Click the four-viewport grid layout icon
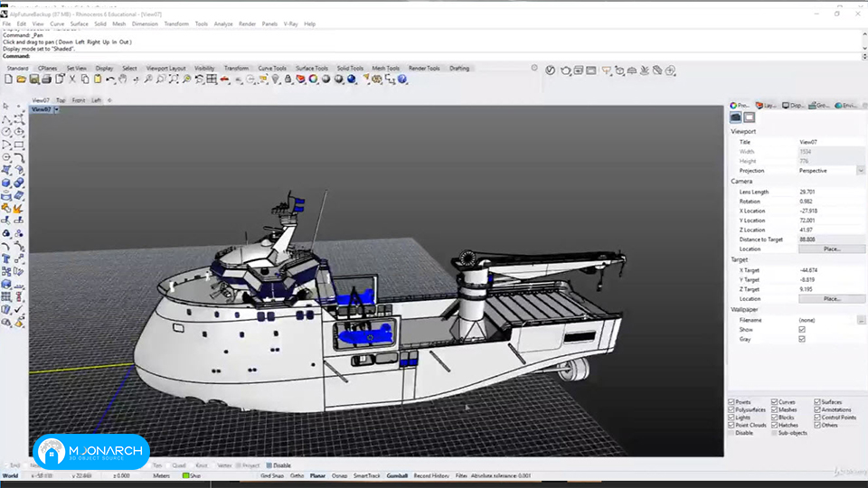The image size is (868, 488). pyautogui.click(x=212, y=80)
